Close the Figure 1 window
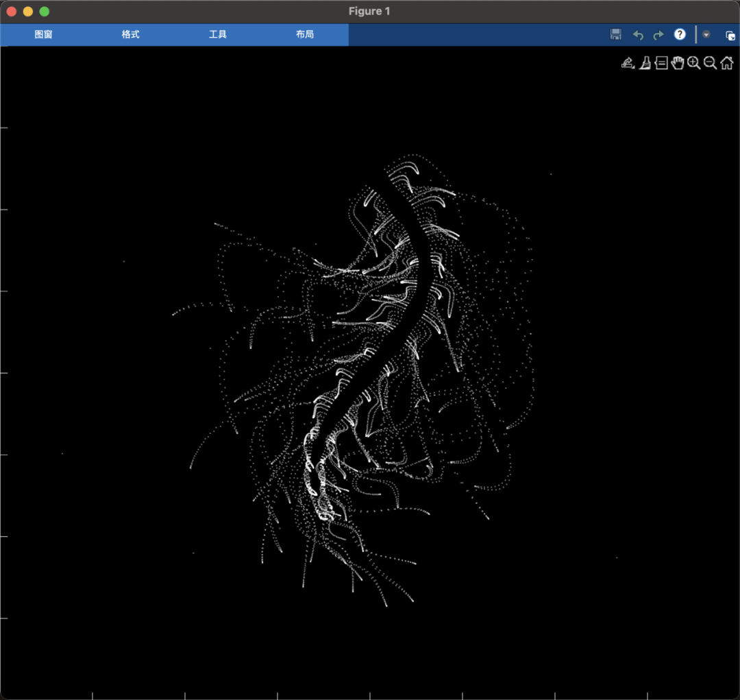 click(12, 12)
